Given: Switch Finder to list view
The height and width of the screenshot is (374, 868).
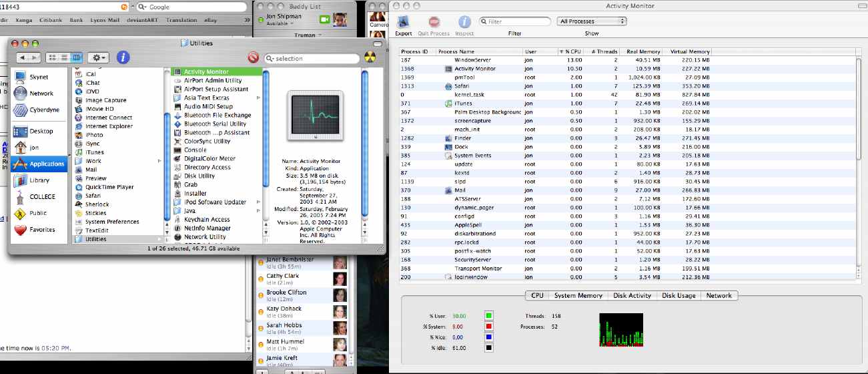Looking at the screenshot, I should click(65, 58).
